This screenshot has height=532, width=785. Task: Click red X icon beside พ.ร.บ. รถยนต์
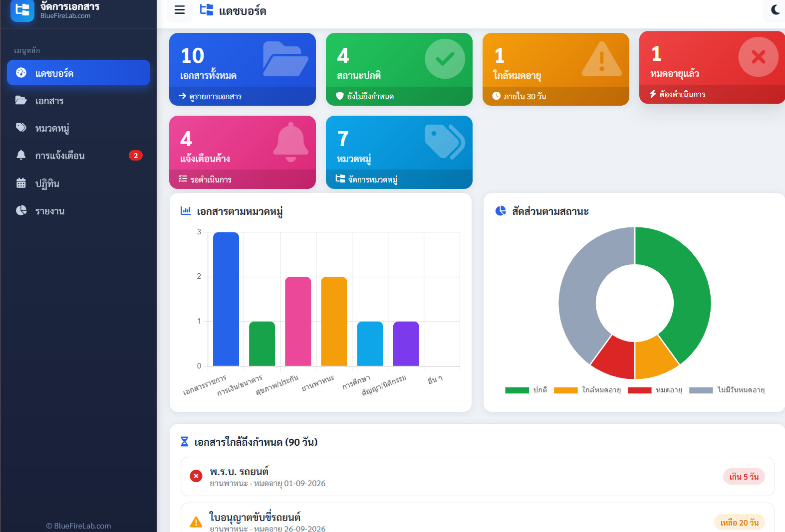[x=196, y=476]
